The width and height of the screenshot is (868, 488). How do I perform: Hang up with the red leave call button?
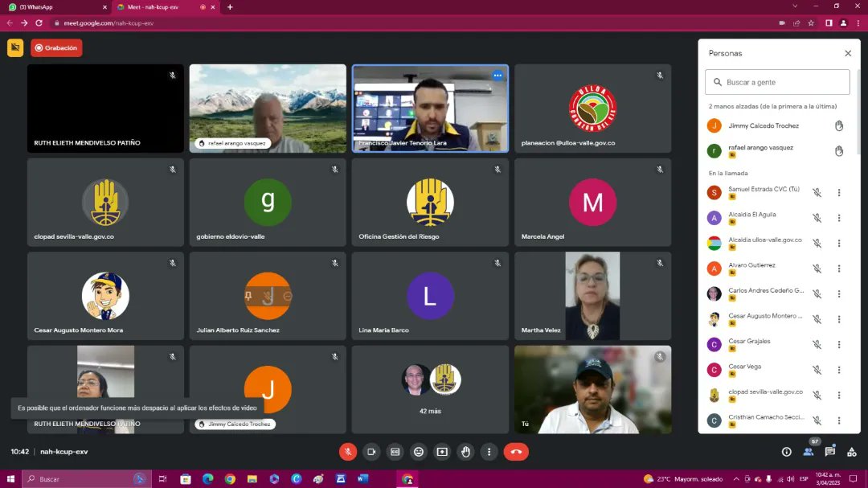(516, 452)
